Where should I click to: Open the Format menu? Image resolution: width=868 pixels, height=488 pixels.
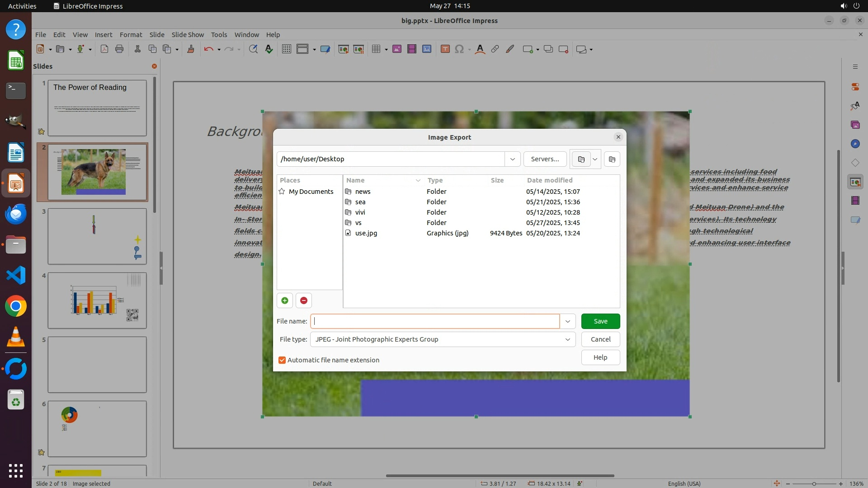[131, 35]
